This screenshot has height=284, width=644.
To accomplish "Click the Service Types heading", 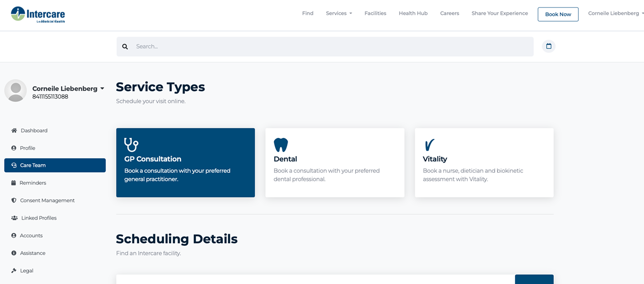I will (x=161, y=87).
